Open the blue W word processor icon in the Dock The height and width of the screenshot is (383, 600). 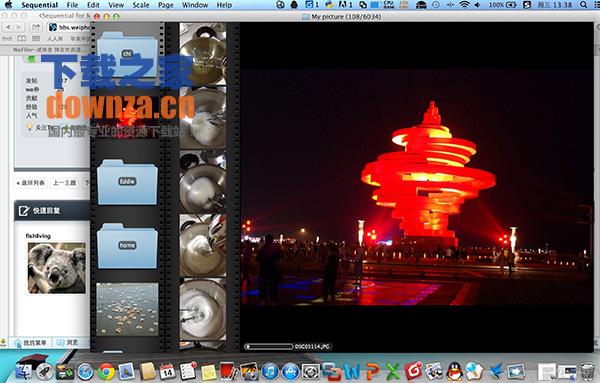click(x=352, y=371)
